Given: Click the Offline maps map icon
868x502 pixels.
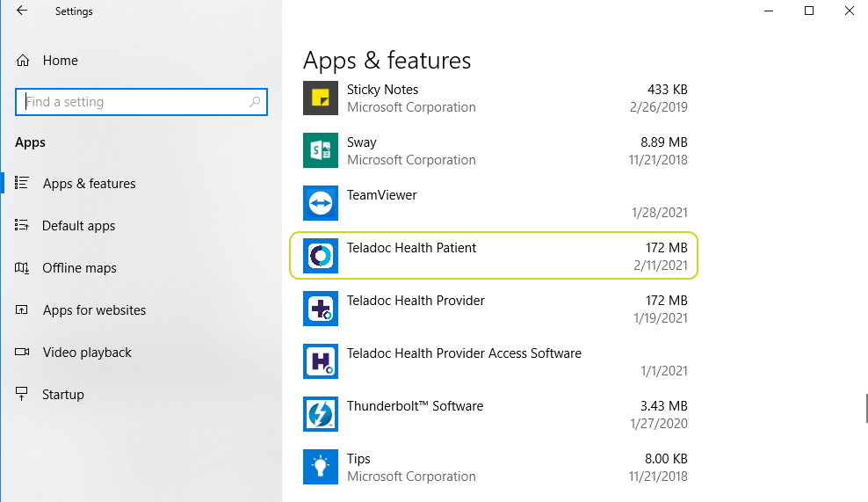Looking at the screenshot, I should [22, 267].
